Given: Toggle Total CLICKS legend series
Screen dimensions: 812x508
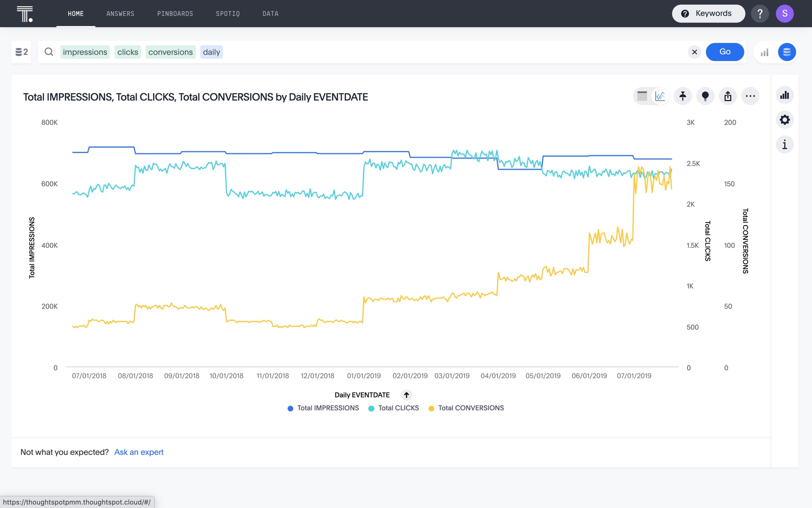Looking at the screenshot, I should (394, 408).
